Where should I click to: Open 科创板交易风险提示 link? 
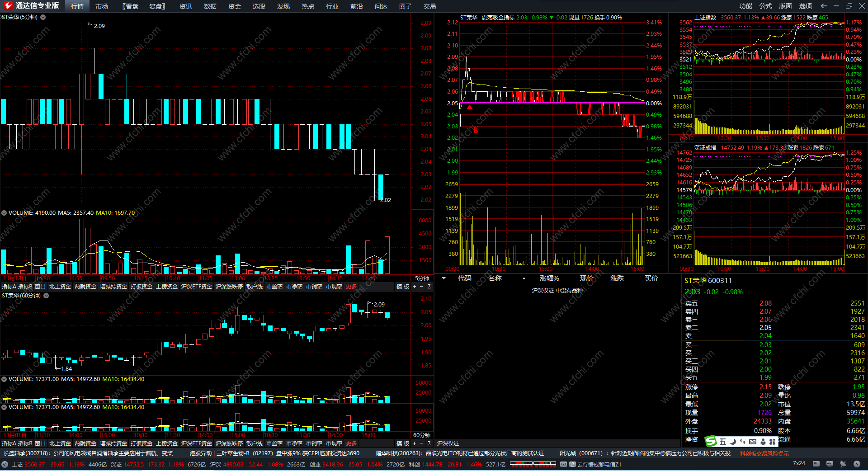click(x=764, y=453)
